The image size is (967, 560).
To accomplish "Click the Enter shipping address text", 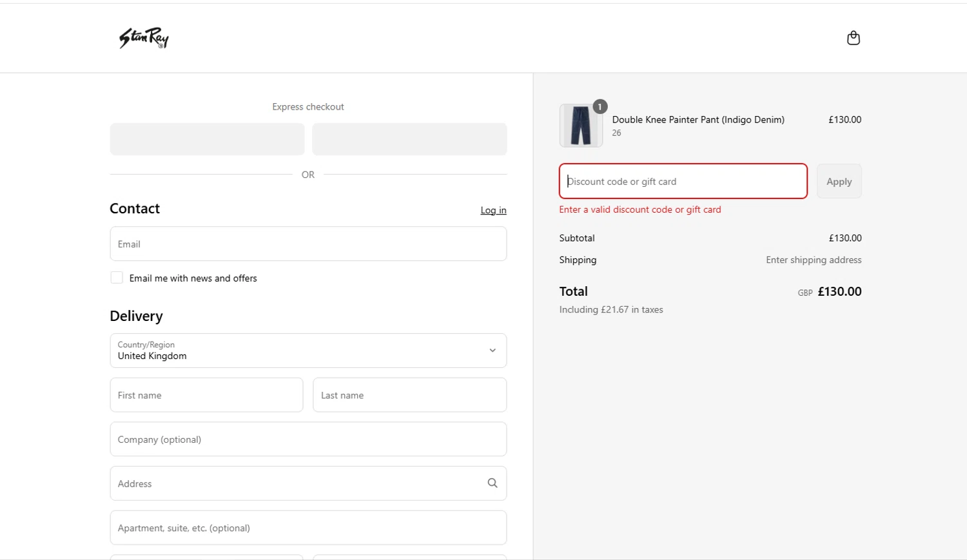I will point(814,260).
